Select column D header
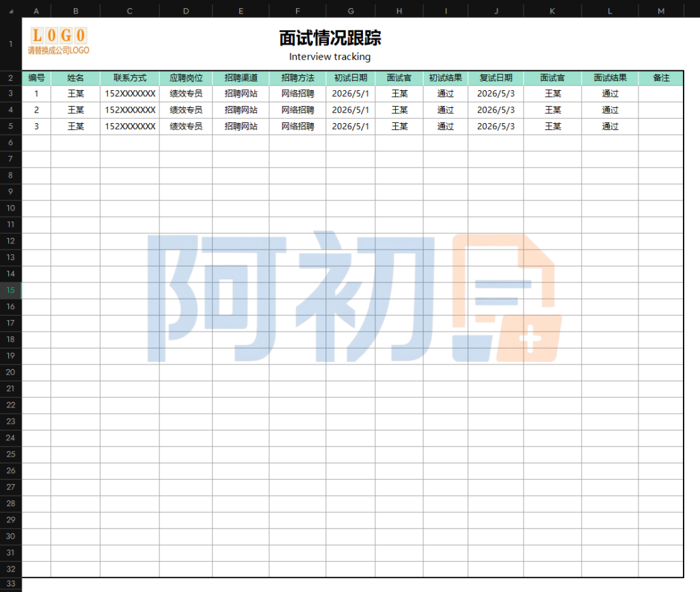The image size is (700, 592). pos(186,11)
